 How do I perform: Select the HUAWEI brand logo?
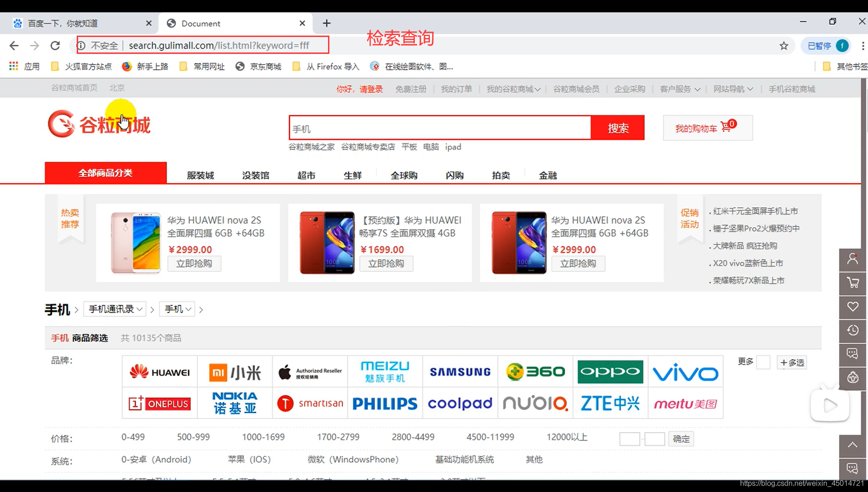click(159, 372)
